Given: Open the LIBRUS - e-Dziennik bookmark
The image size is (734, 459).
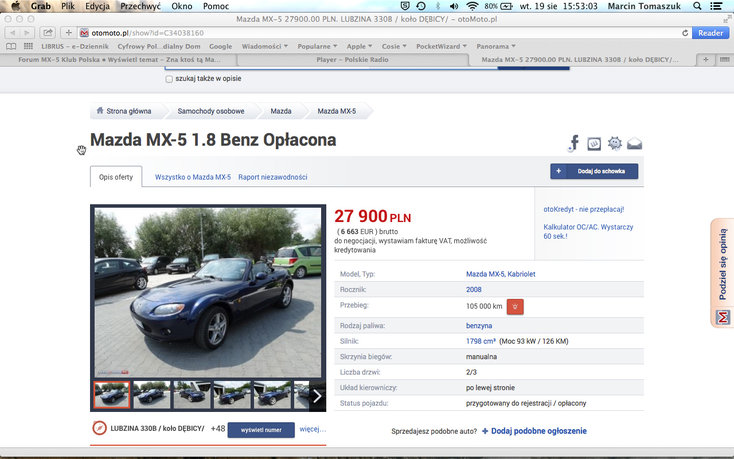Looking at the screenshot, I should click(x=74, y=46).
